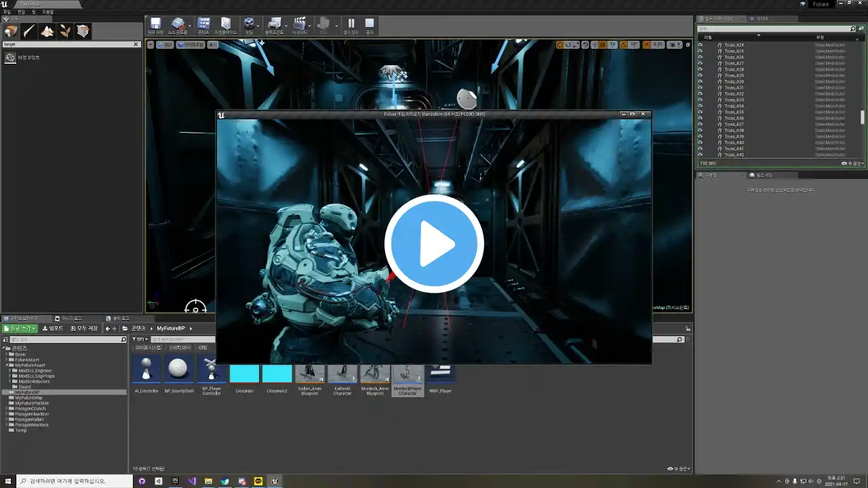Select the Foliage mode icon
The image size is (868, 488).
65,31
